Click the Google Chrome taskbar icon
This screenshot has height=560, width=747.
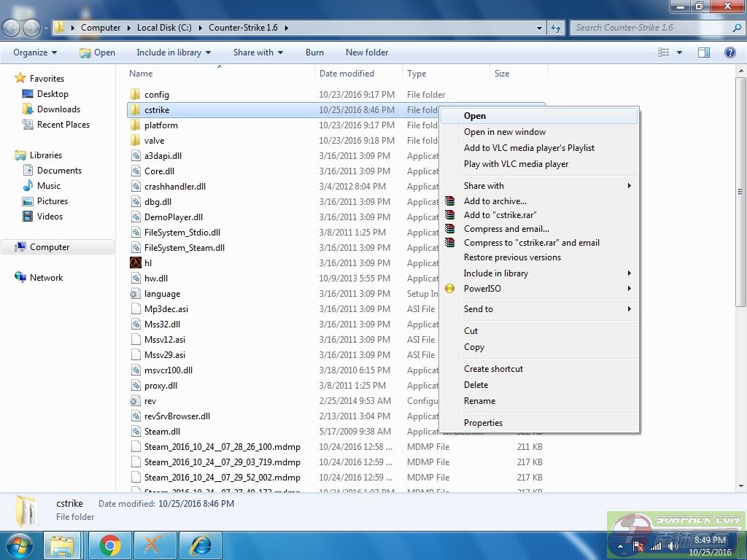point(110,545)
